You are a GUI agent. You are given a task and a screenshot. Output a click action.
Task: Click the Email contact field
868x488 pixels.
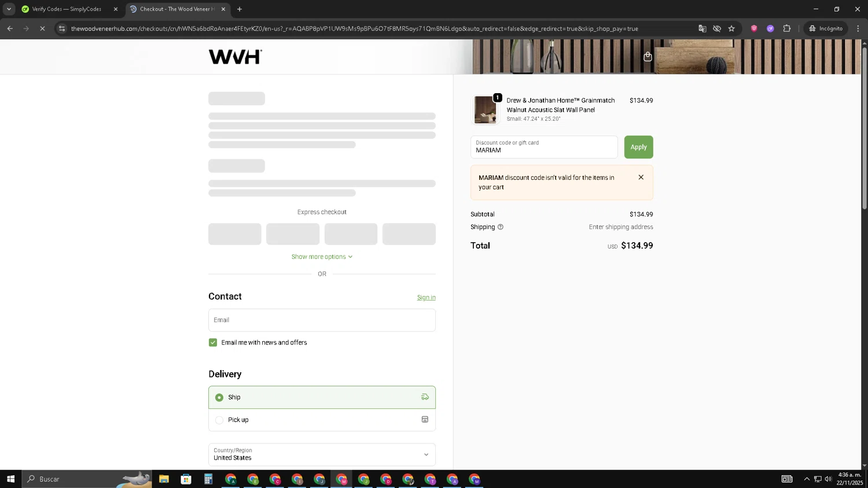coord(322,320)
